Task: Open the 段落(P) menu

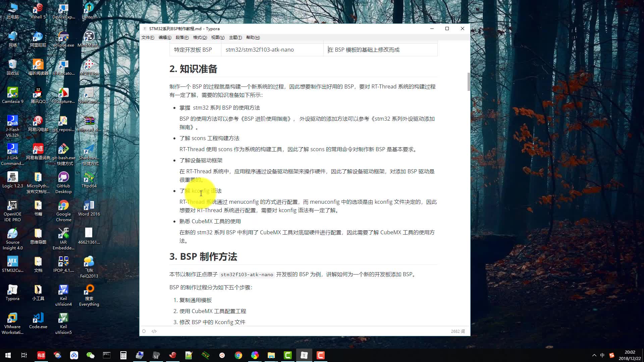Action: click(182, 38)
